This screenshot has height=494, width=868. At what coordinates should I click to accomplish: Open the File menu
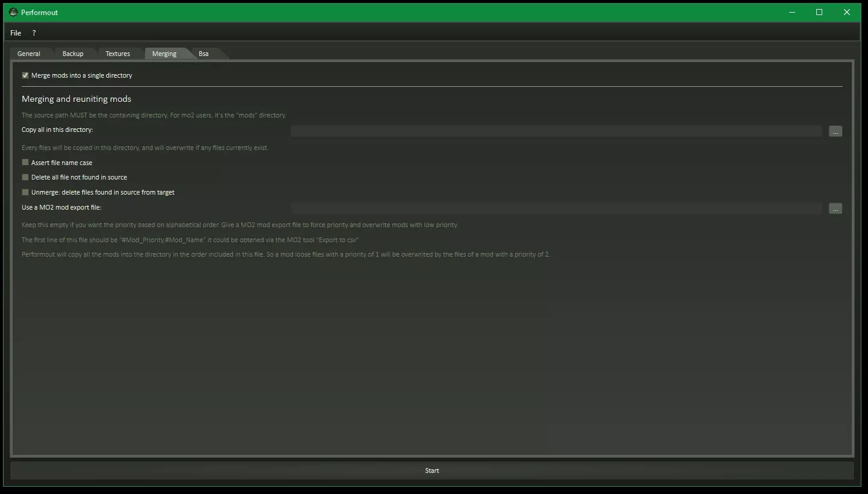click(16, 33)
